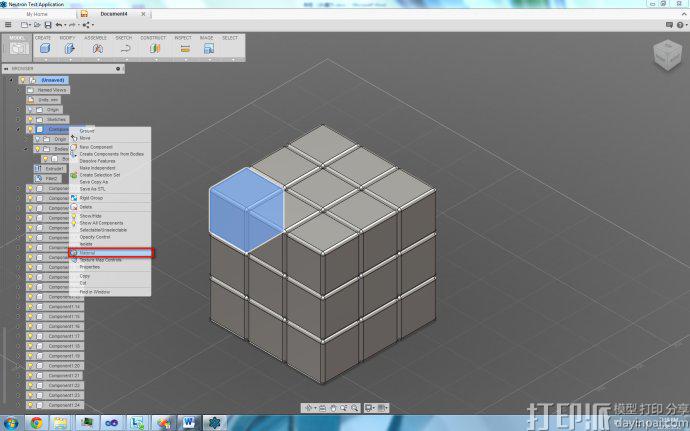Open the Create menu dropdown arrow

(x=46, y=59)
